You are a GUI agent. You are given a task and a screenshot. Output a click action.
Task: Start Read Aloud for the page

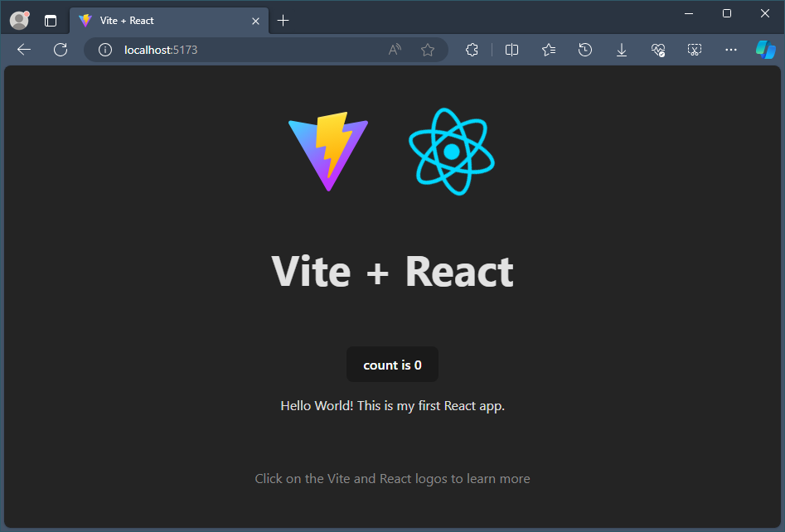point(394,50)
